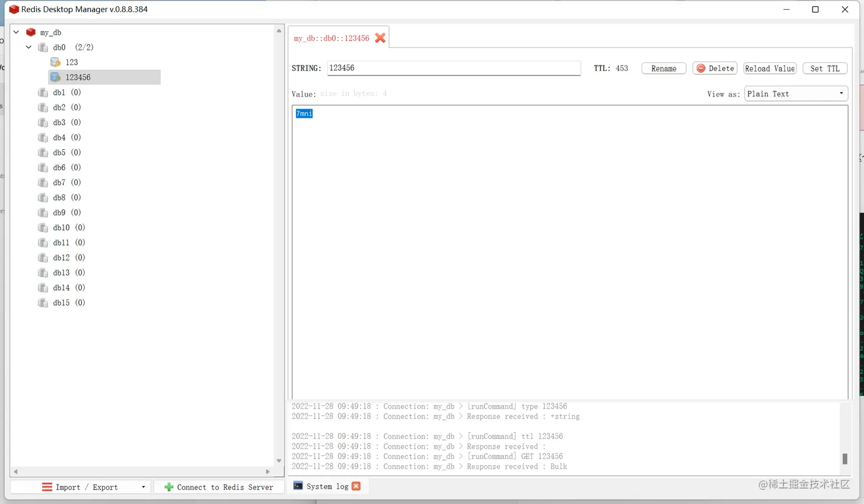
Task: Click the key name input field
Action: point(454,68)
